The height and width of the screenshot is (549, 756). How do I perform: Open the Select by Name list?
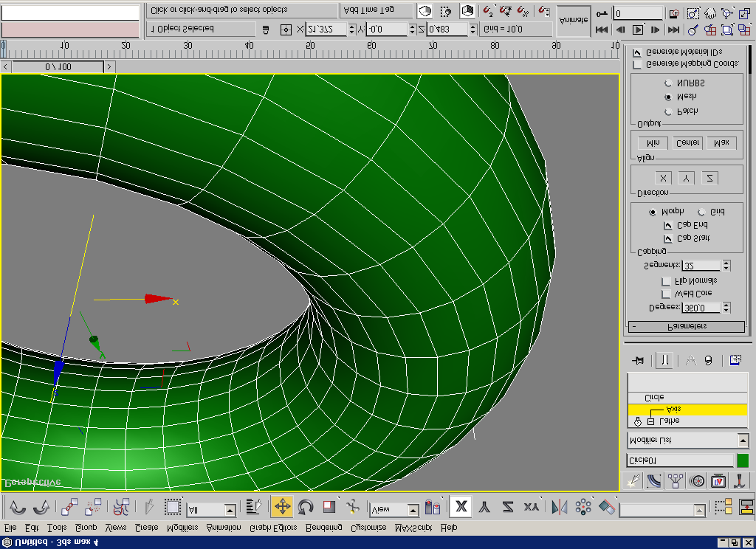[254, 507]
